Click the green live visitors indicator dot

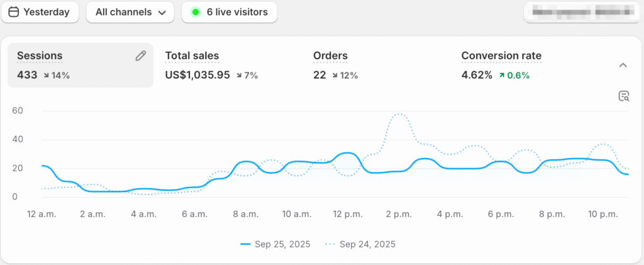(x=196, y=12)
